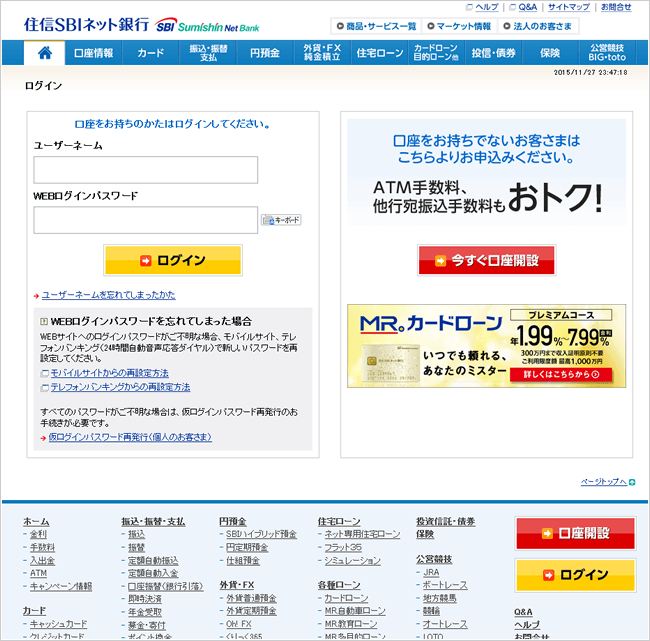Viewport: 650px width, 641px height.
Task: Open the 口座情報 tab
Action: coord(93,53)
